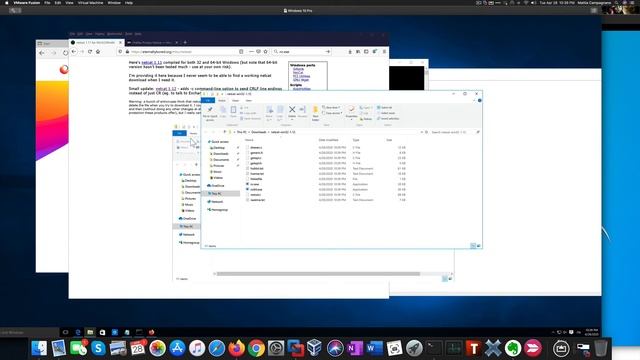Click Firefox reload page icon

point(90,52)
